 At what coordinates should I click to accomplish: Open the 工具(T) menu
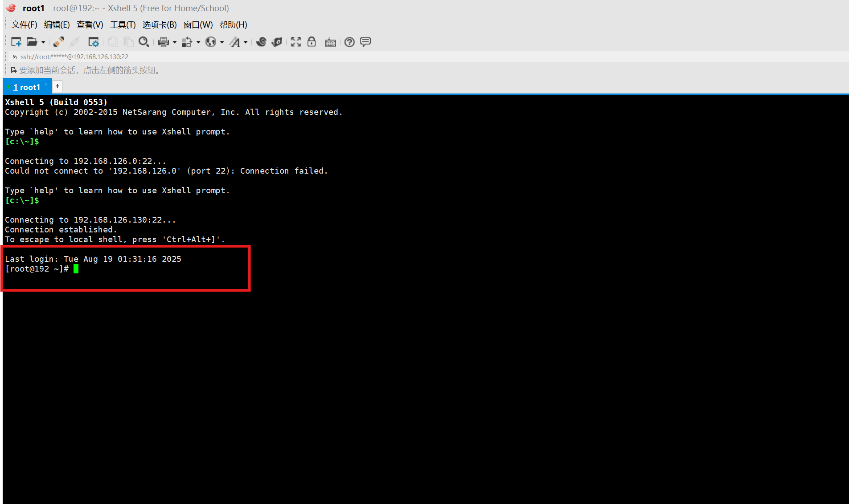coord(123,24)
